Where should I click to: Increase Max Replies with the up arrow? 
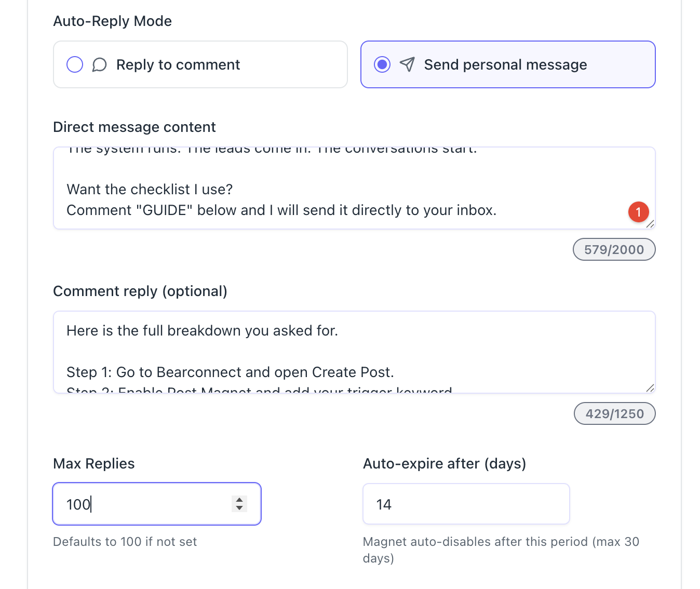click(239, 500)
